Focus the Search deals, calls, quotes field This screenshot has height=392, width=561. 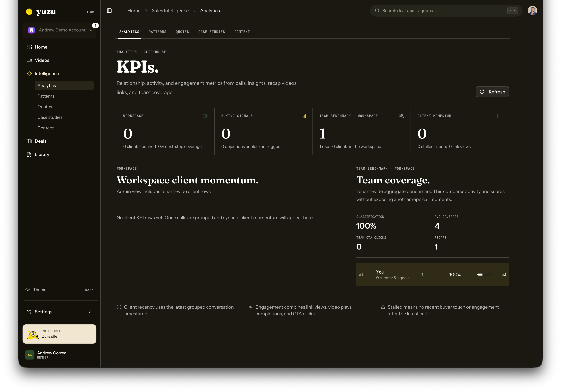point(446,10)
